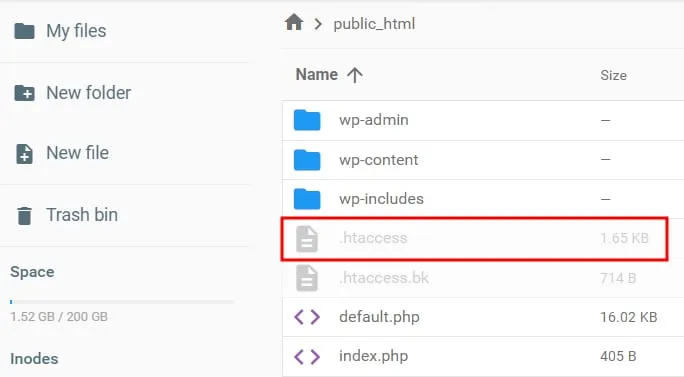Click the Space heading in sidebar
This screenshot has width=684, height=377.
point(32,272)
